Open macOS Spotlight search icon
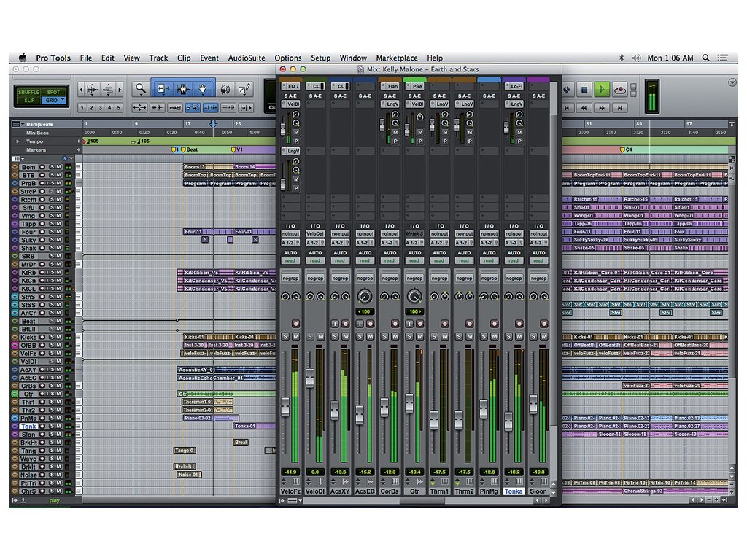The width and height of the screenshot is (747, 560). [x=706, y=58]
